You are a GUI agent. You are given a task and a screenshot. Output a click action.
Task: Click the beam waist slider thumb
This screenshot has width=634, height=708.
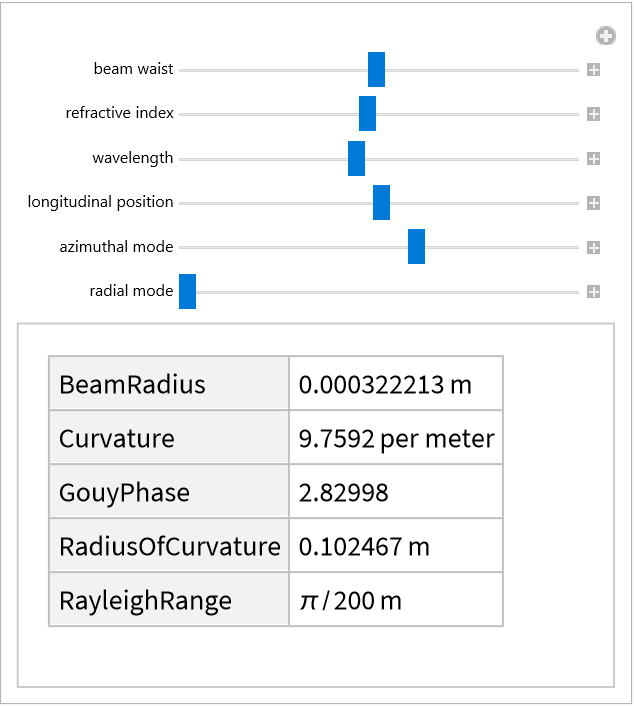pos(376,70)
